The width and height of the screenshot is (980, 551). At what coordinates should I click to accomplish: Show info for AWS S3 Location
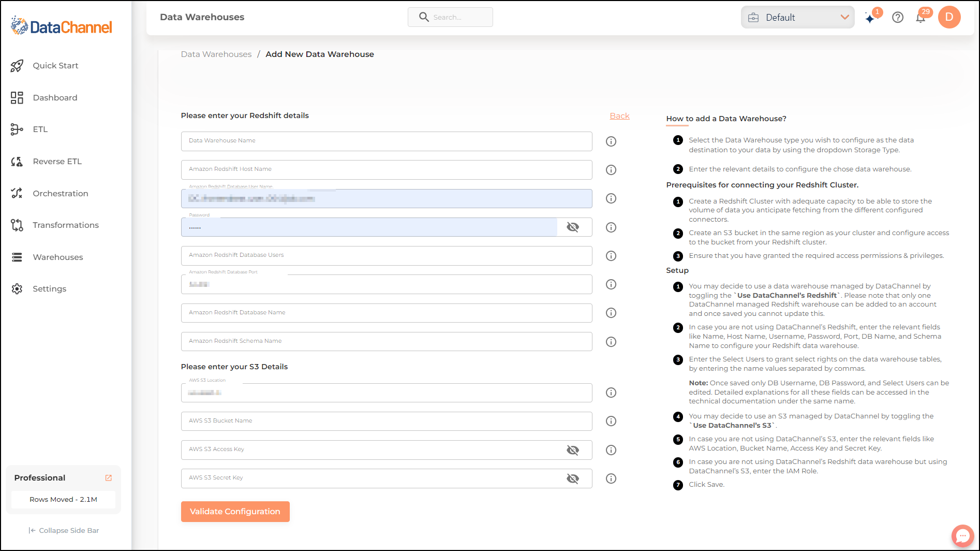tap(611, 393)
